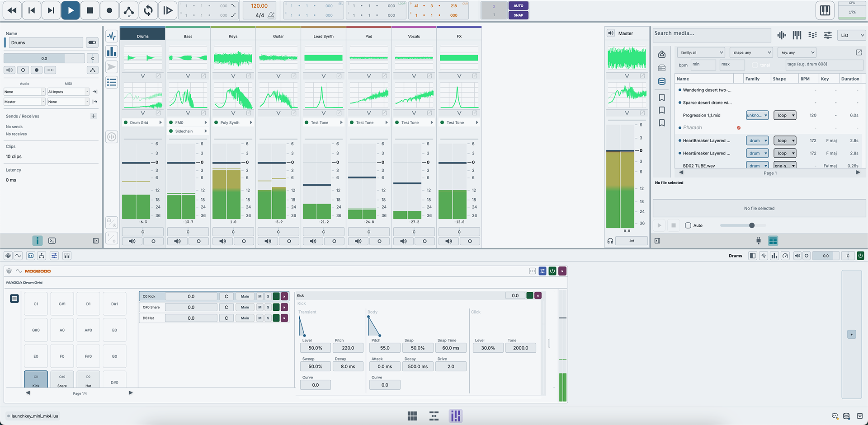868x425 pixels.
Task: Mute the C0 Kick pad row
Action: point(260,296)
